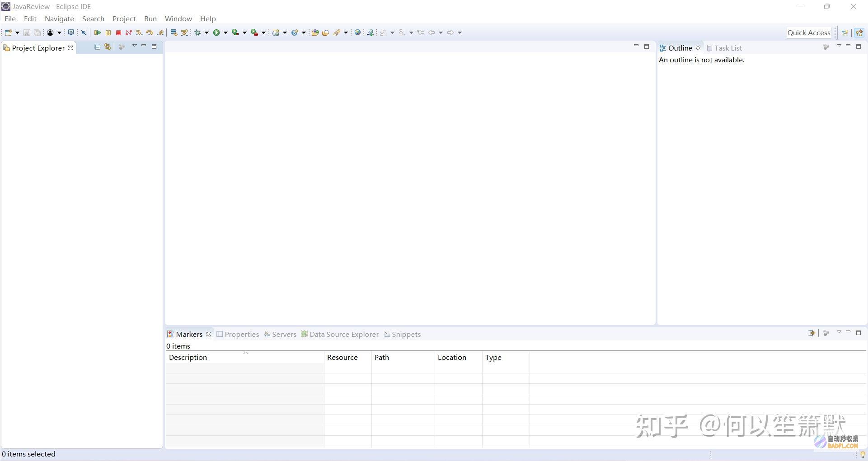The width and height of the screenshot is (868, 461).
Task: Click the Run External Tools icon
Action: 254,33
